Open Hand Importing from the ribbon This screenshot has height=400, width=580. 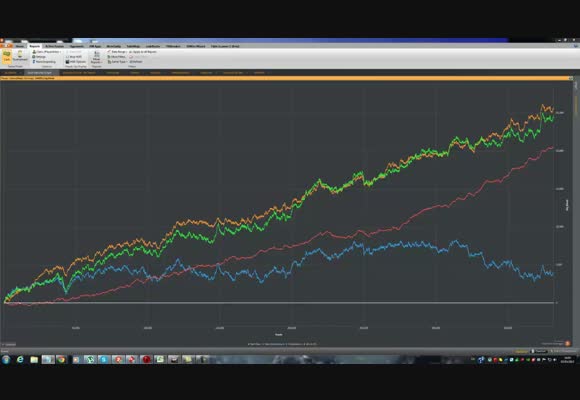tap(44, 62)
